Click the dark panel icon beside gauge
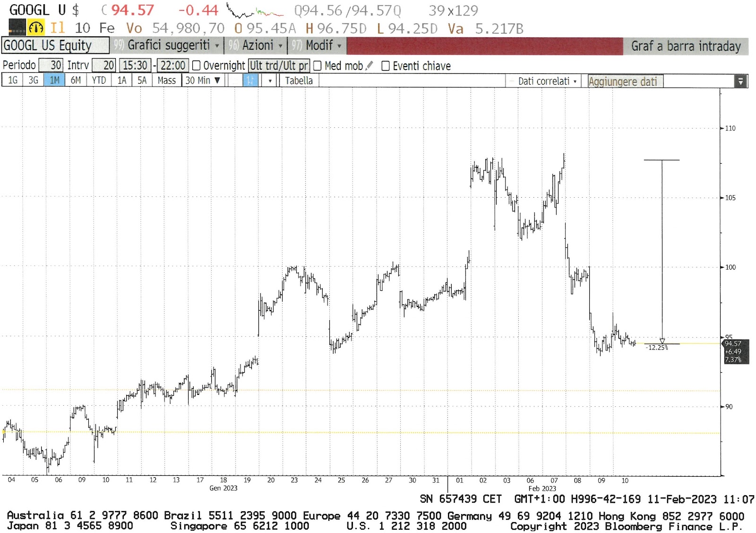Image resolution: width=756 pixels, height=533 pixels. pos(17,27)
